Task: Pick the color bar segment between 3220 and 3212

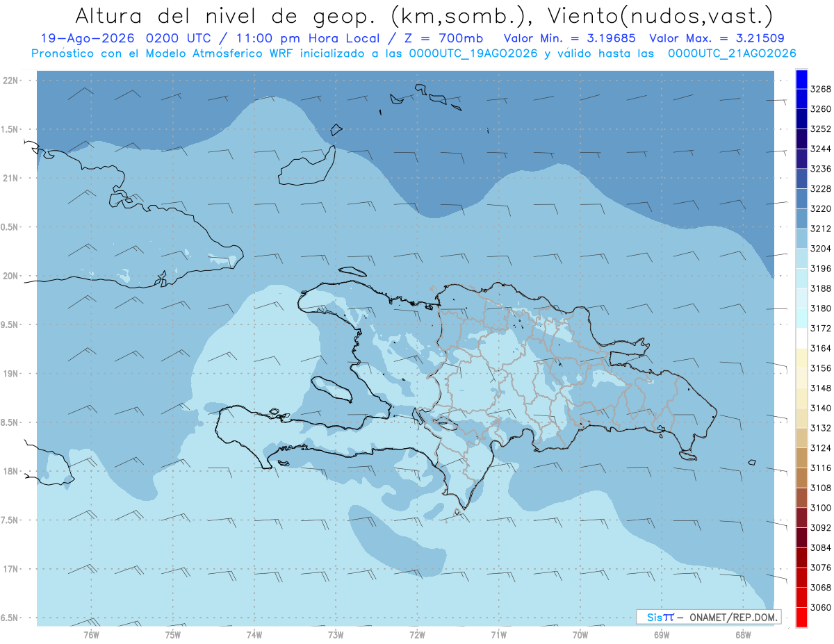Action: (801, 218)
